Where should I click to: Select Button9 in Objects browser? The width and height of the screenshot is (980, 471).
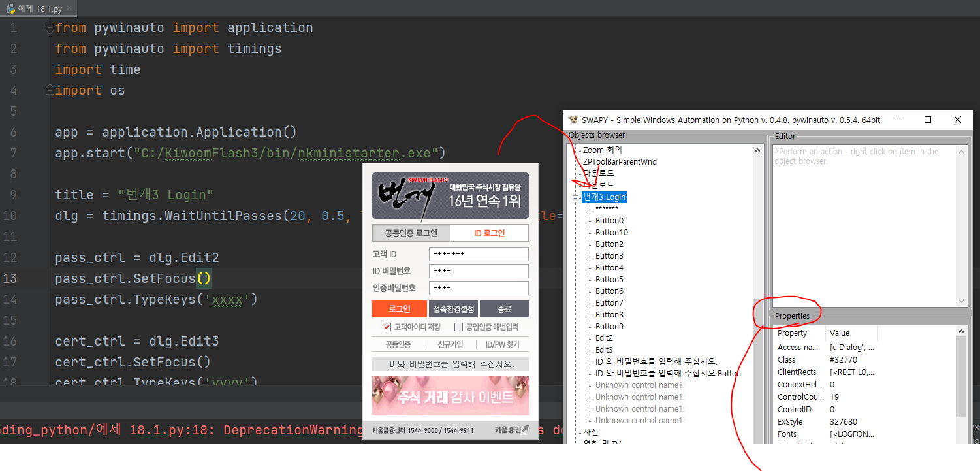[x=609, y=327]
